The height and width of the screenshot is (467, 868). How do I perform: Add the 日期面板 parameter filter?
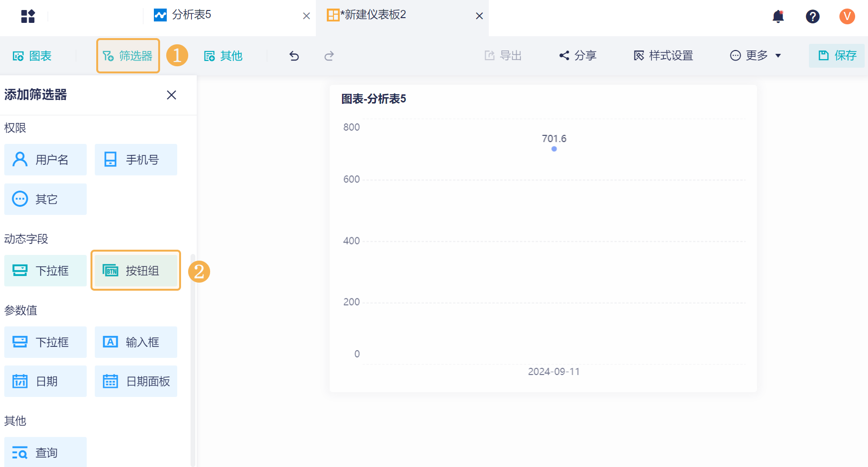(x=136, y=381)
